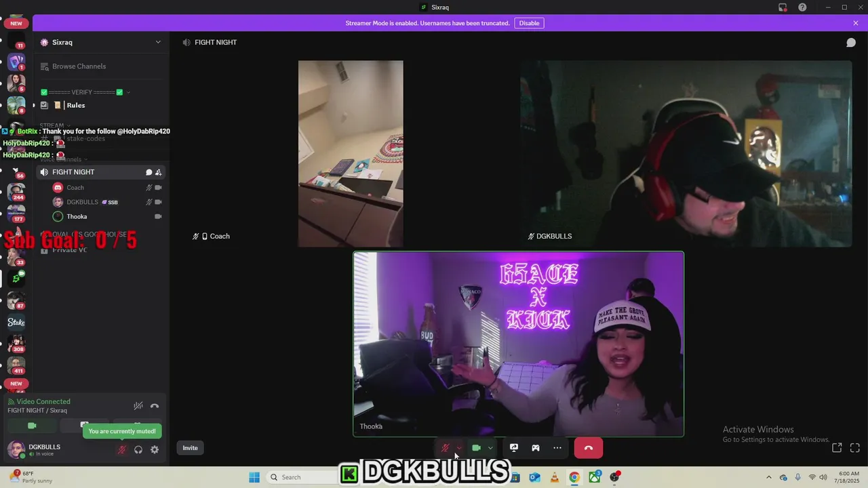Image resolution: width=868 pixels, height=488 pixels.
Task: Open more call options ellipsis
Action: pos(557,448)
